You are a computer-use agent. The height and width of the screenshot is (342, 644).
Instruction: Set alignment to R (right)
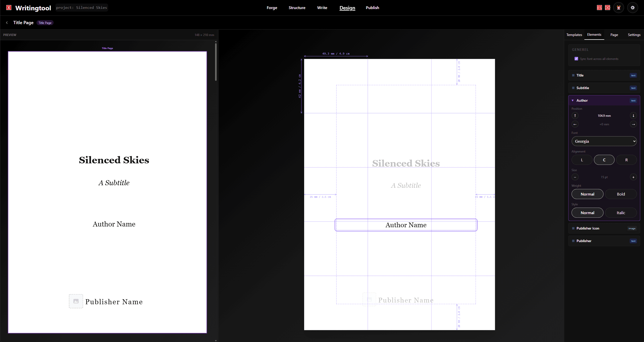(626, 160)
